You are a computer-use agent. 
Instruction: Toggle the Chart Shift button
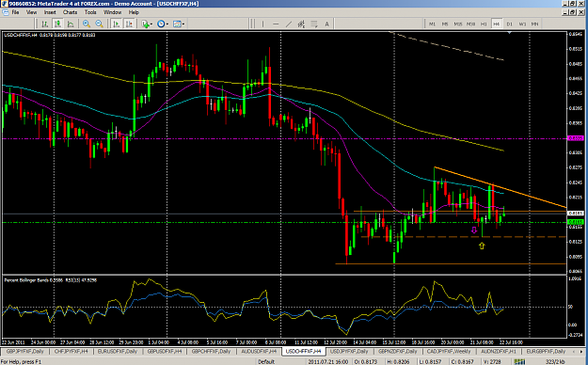(x=129, y=24)
